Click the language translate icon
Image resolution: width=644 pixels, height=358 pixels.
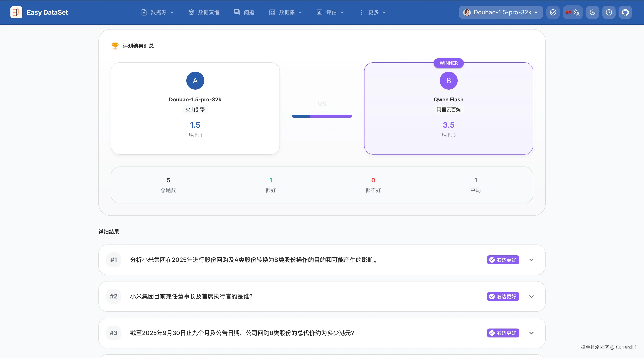[573, 12]
